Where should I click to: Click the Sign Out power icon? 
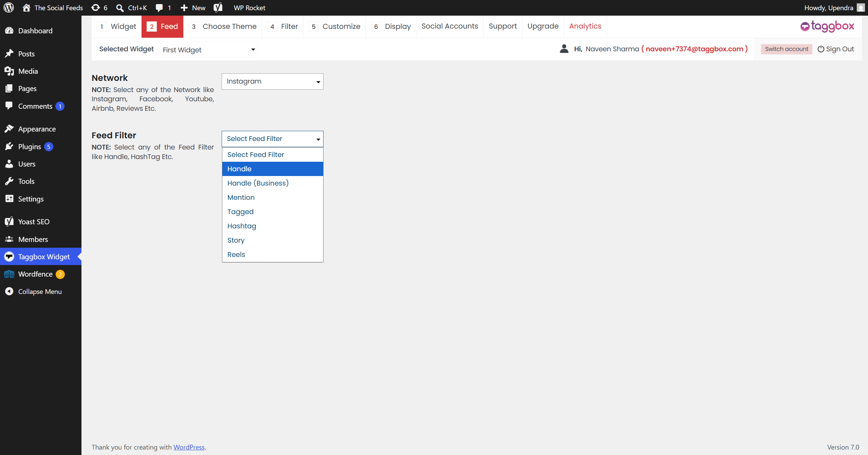point(821,49)
